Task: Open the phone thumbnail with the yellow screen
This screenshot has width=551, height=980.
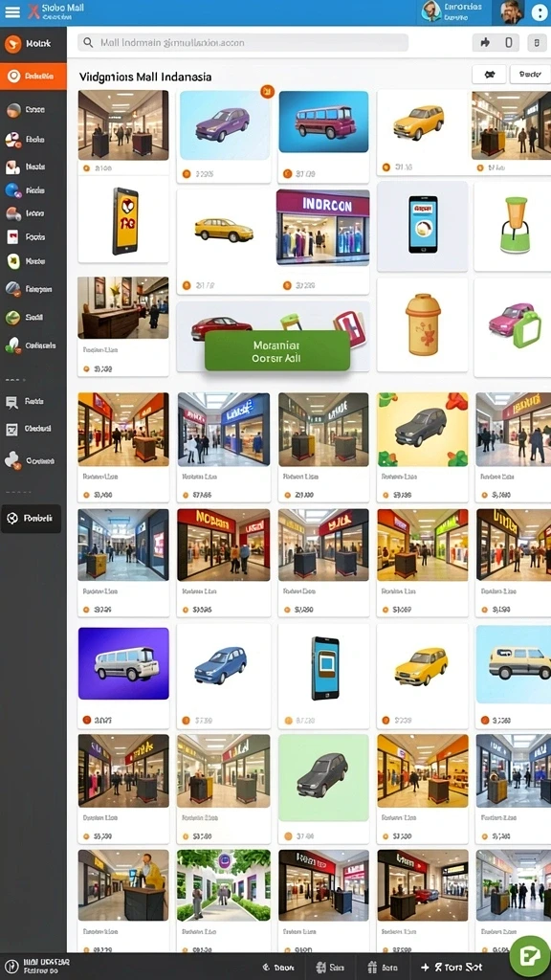Action: point(123,220)
